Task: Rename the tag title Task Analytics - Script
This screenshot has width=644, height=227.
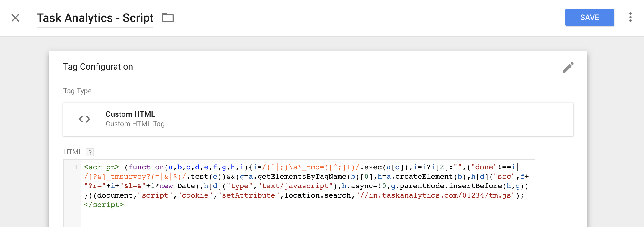Action: click(x=95, y=18)
